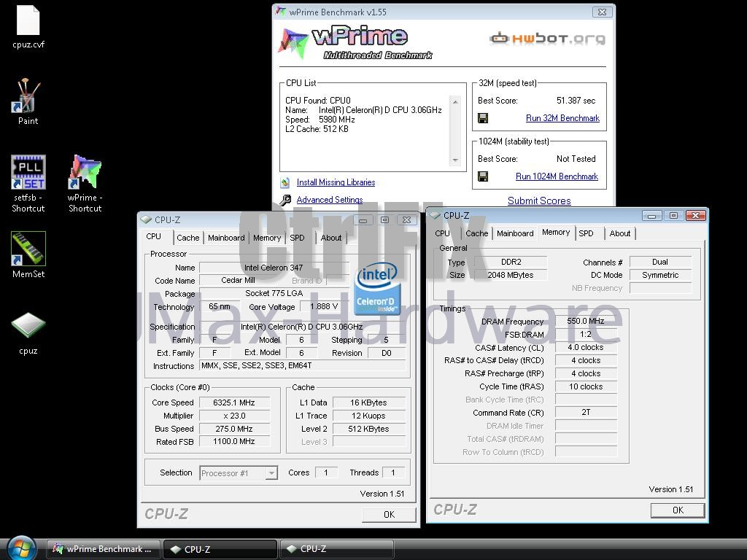The width and height of the screenshot is (747, 560).
Task: Close the Memory CPU-Z window
Action: [x=695, y=216]
